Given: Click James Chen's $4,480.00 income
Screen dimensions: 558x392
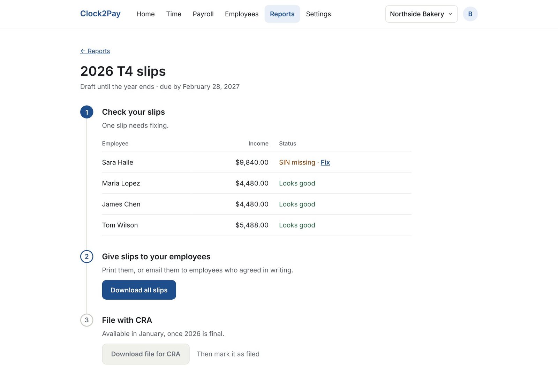Looking at the screenshot, I should point(252,204).
